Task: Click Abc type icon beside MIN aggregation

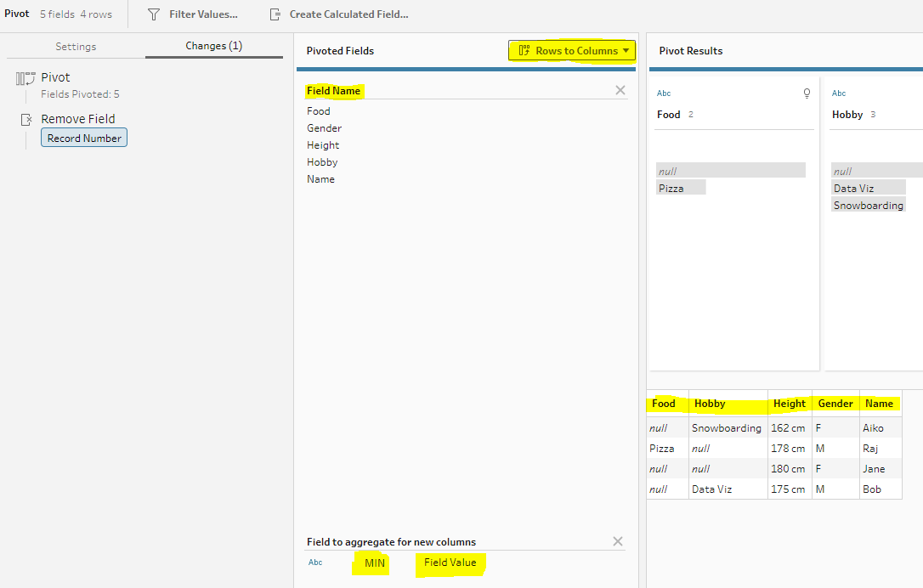Action: tap(315, 563)
